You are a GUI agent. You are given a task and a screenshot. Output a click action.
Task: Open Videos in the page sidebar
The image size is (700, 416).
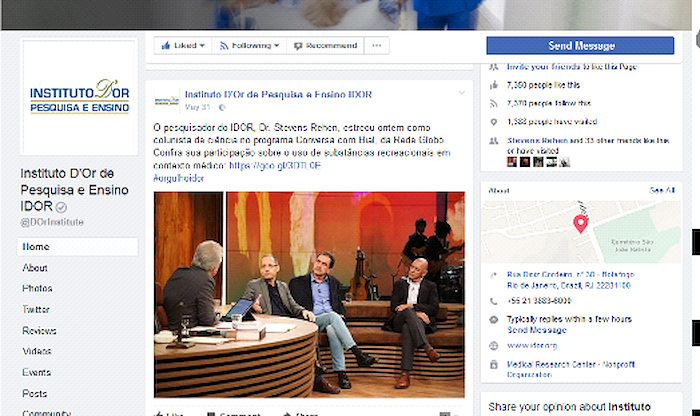pyautogui.click(x=37, y=351)
